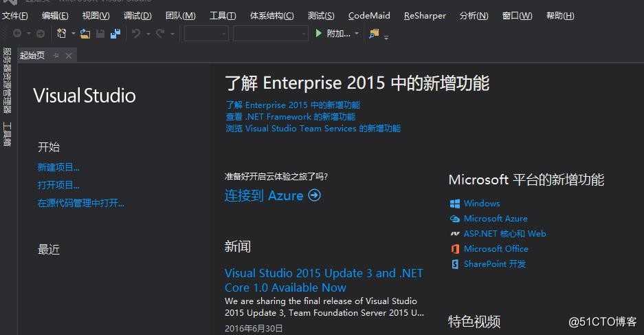
Task: Click the ASP.NET icon in platform list
Action: [x=455, y=234]
